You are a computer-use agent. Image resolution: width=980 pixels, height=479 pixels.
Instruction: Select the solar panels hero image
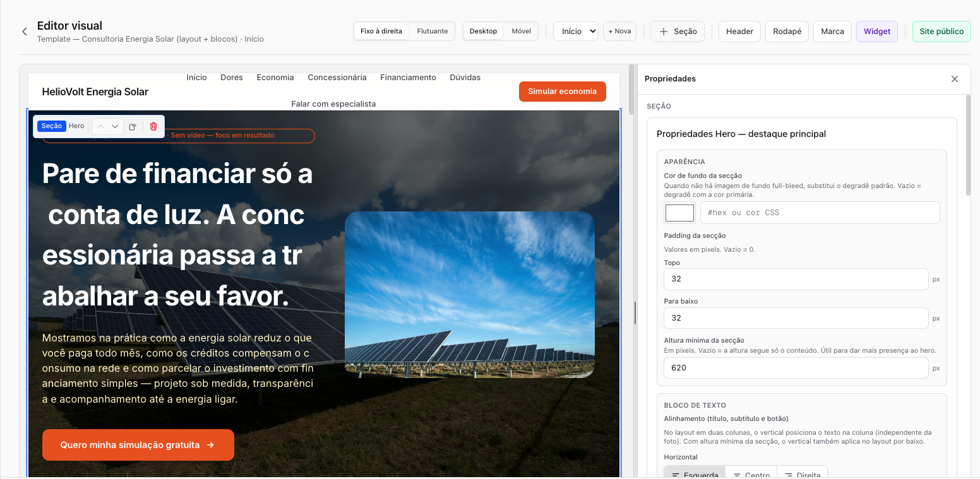470,295
